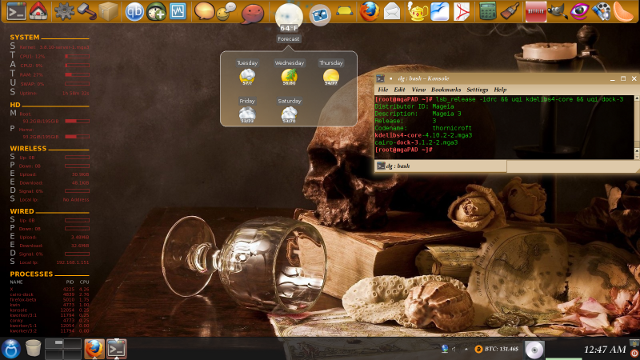Screen dimensions: 640x360
Task: Select Tuesday in the weather forecast
Action: [x=247, y=72]
